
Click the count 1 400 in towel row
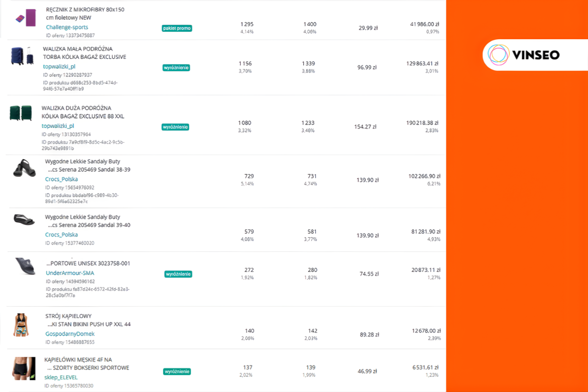tap(310, 24)
